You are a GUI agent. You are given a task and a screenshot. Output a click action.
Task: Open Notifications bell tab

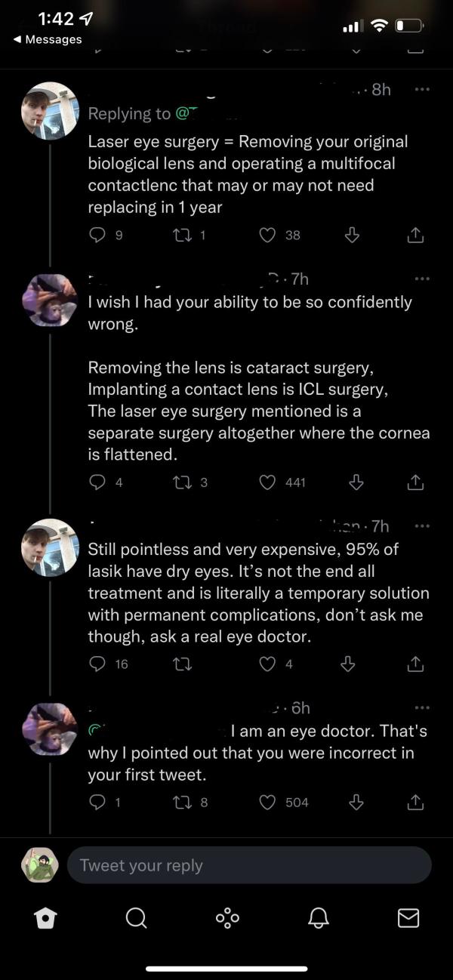coord(318,917)
